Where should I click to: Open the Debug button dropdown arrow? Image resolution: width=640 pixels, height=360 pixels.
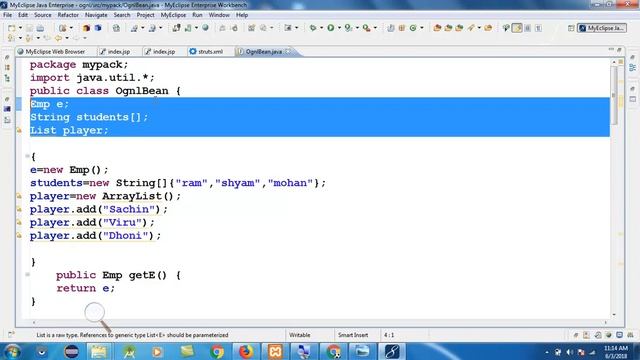pyautogui.click(x=321, y=28)
